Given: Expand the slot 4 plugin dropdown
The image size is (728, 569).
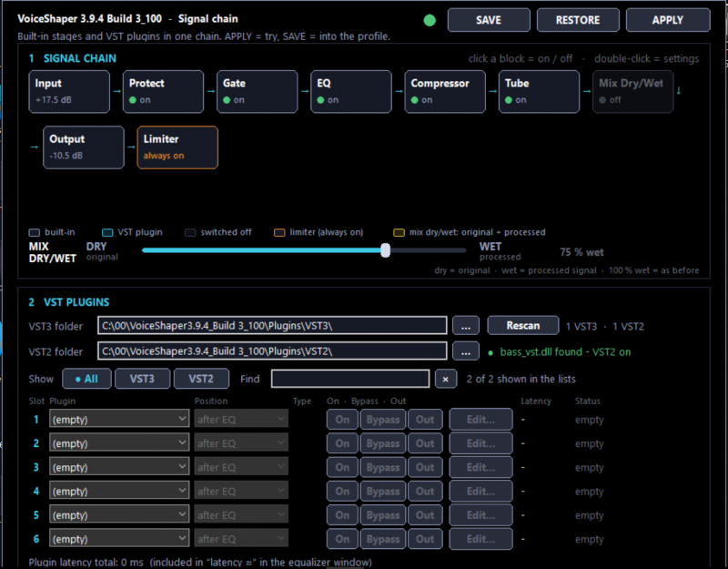Looking at the screenshot, I should 119,491.
